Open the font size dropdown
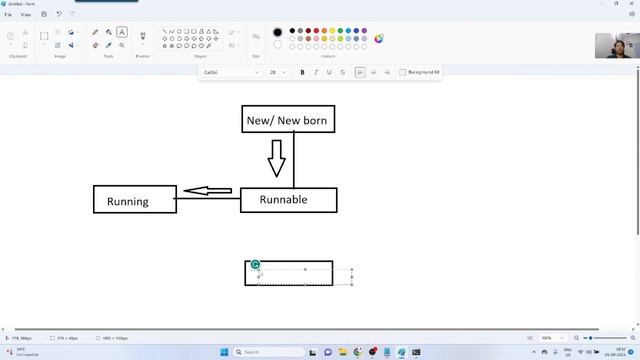Viewport: 640px width, 360px height. click(277, 72)
